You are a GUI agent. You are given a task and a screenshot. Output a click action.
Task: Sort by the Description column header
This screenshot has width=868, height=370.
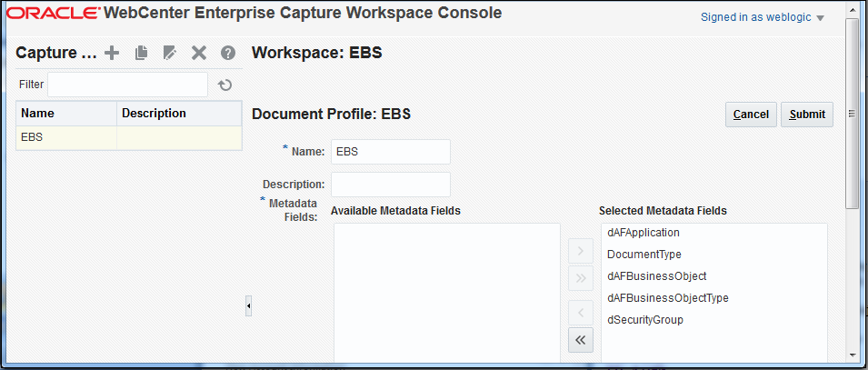point(179,114)
